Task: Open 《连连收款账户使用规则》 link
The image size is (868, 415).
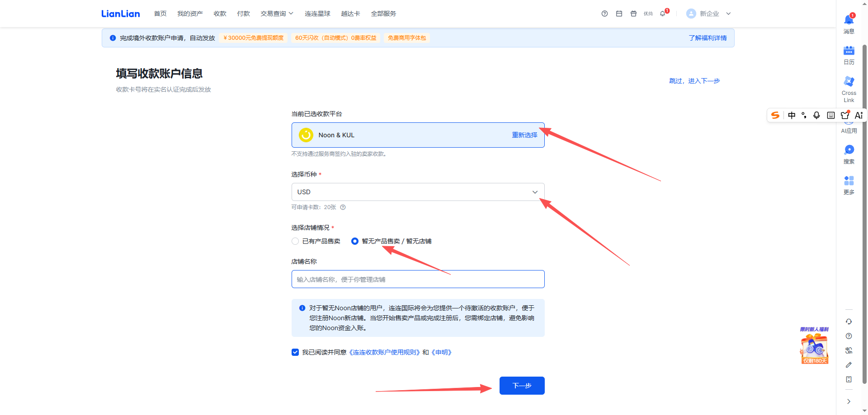Action: 385,352
